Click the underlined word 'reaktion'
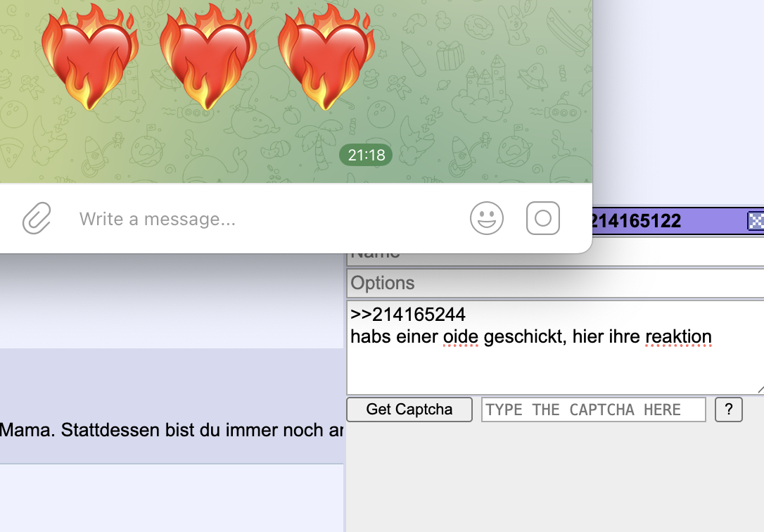 tap(678, 336)
